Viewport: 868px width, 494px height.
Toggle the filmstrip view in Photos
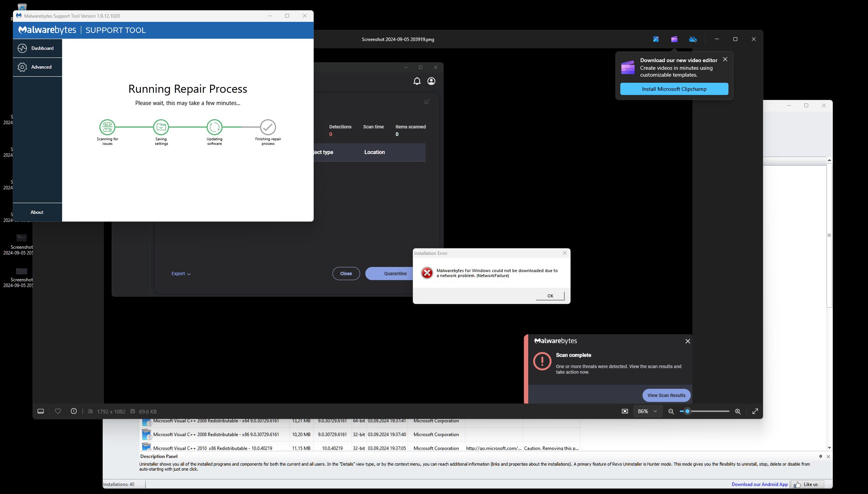coord(41,411)
